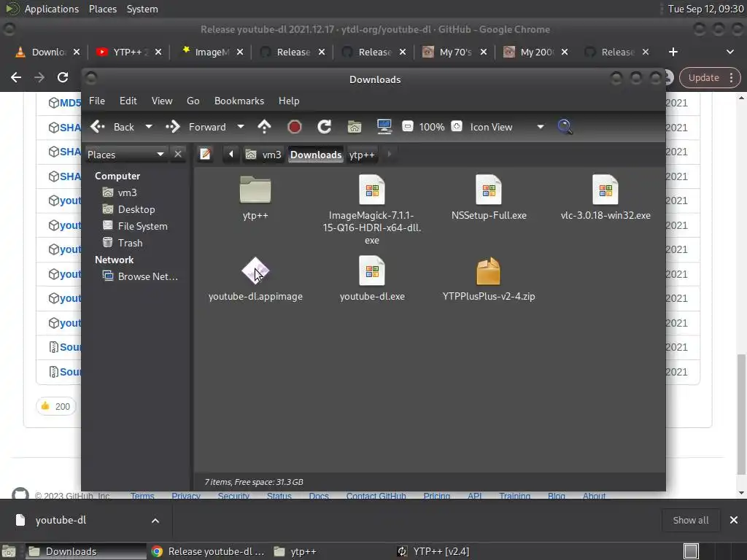This screenshot has height=560, width=747.
Task: Select vlc-3.0.18-win32.exe file icon
Action: tap(605, 190)
